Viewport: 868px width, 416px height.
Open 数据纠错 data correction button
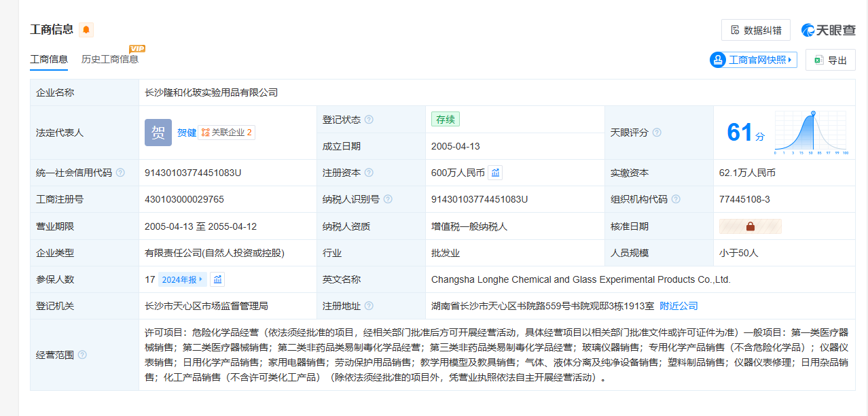(x=755, y=30)
